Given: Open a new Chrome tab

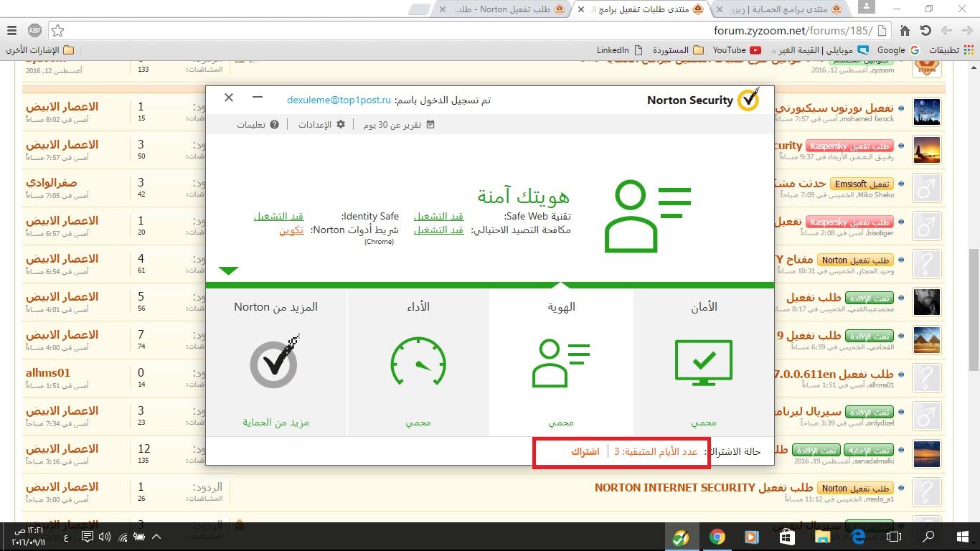Looking at the screenshot, I should (419, 9).
